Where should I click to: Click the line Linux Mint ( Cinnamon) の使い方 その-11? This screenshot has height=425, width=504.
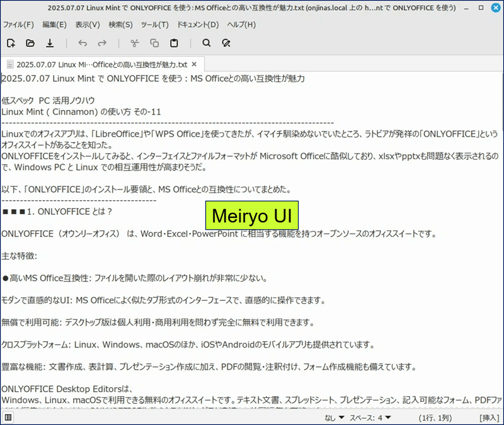(x=81, y=112)
